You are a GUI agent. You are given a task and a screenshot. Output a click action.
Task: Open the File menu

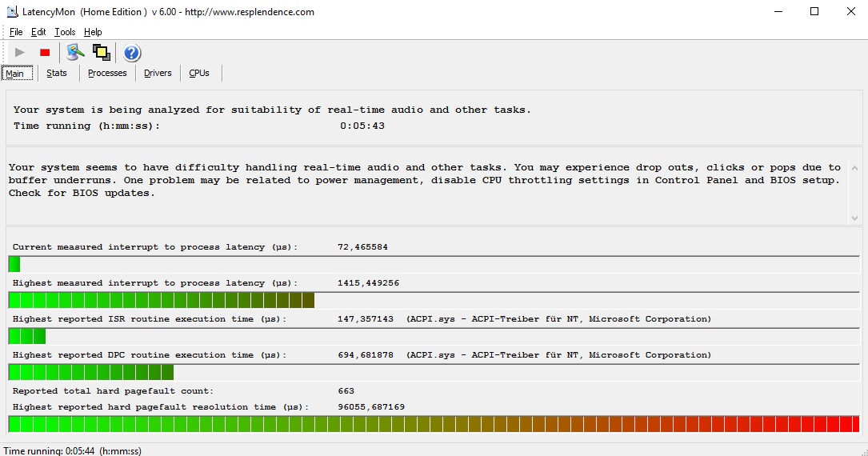click(16, 32)
